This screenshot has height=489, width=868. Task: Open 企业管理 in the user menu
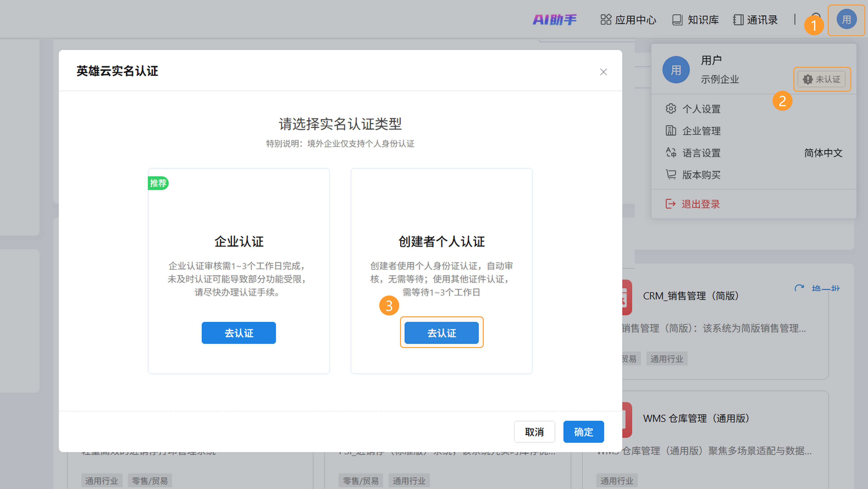click(701, 131)
